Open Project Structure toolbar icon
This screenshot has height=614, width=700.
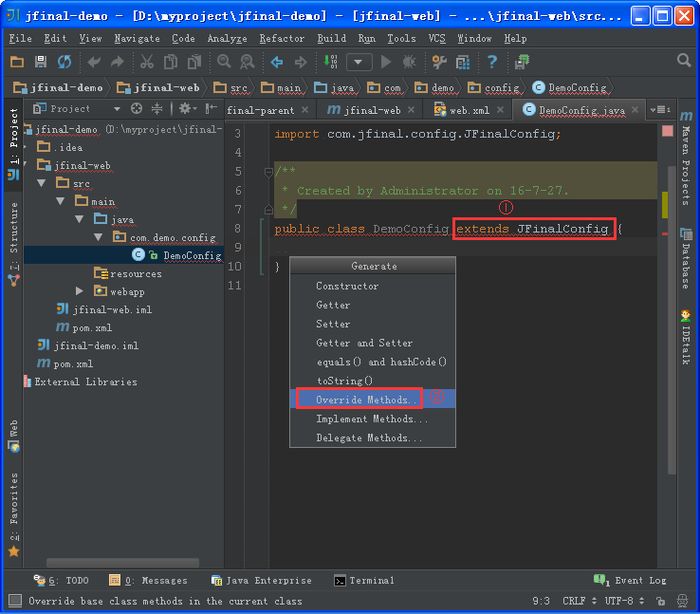click(462, 62)
